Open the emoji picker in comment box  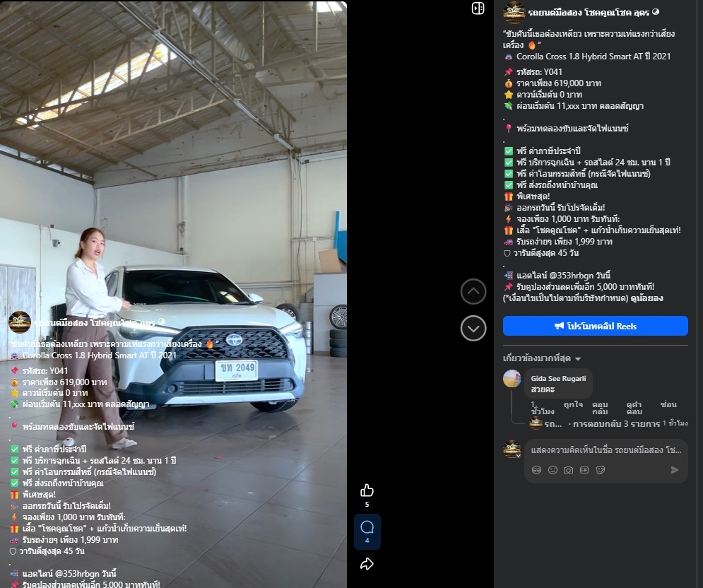pos(553,470)
